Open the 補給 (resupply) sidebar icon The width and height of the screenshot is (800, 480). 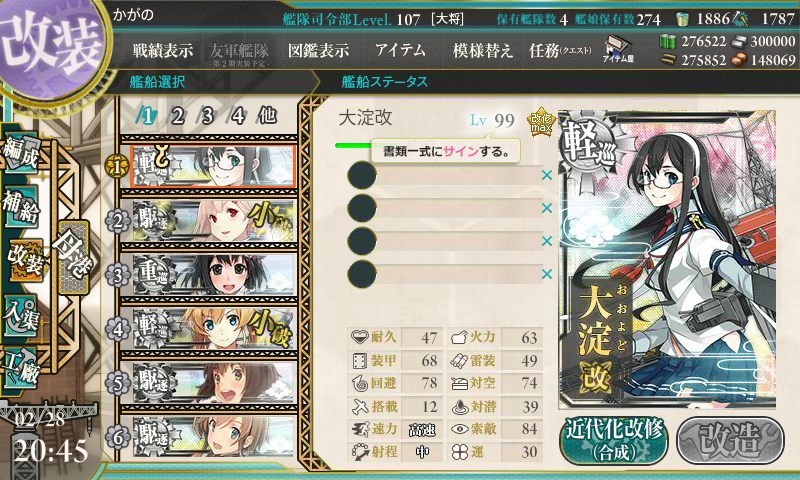point(21,206)
